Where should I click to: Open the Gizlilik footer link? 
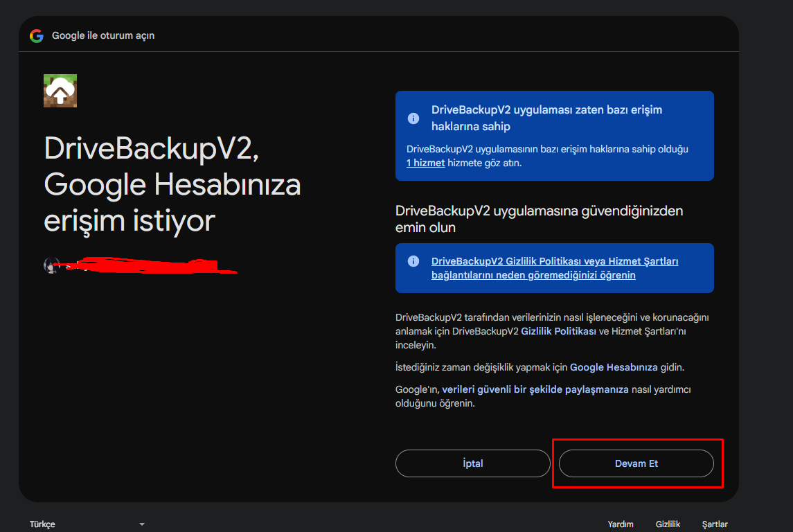click(x=668, y=524)
